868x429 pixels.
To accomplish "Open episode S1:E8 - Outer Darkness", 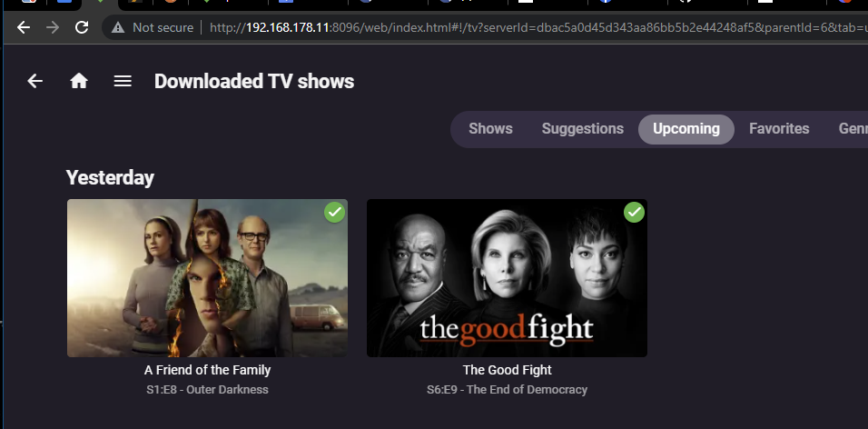I will (208, 390).
